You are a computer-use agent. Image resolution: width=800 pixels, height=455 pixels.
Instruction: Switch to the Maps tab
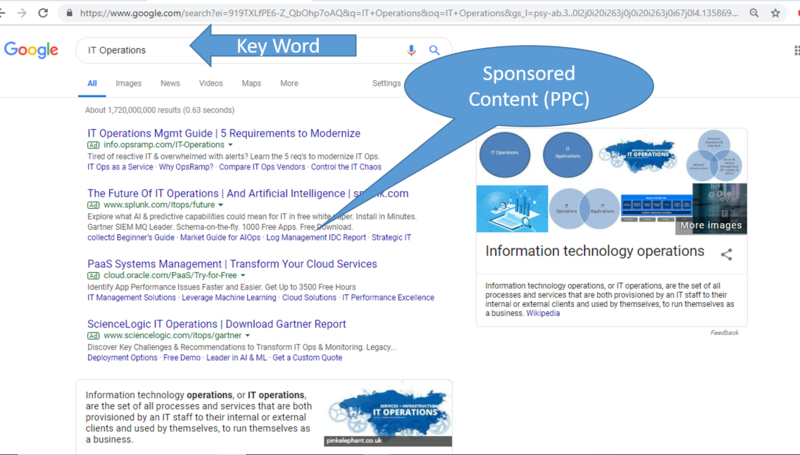pyautogui.click(x=252, y=83)
